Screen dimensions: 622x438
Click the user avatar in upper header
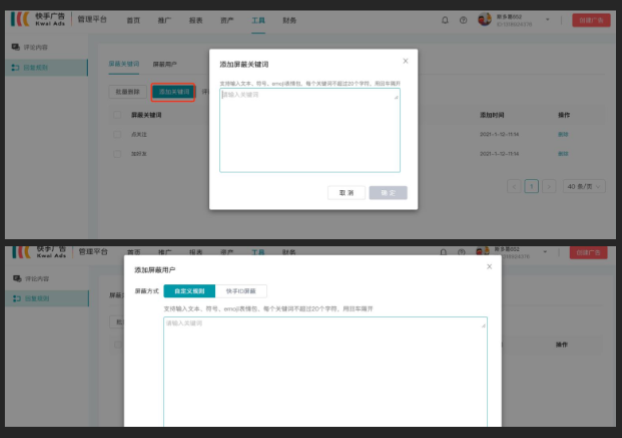tap(486, 19)
